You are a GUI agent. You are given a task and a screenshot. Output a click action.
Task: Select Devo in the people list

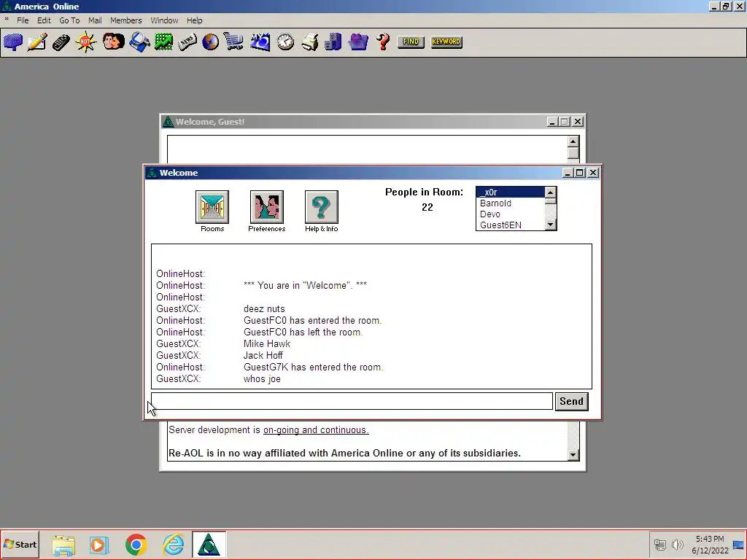510,214
